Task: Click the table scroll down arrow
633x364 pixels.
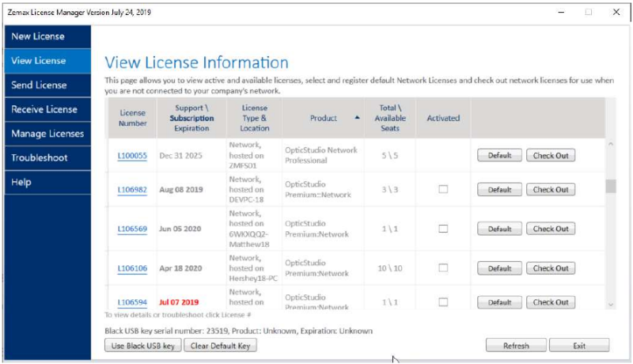Action: (611, 305)
